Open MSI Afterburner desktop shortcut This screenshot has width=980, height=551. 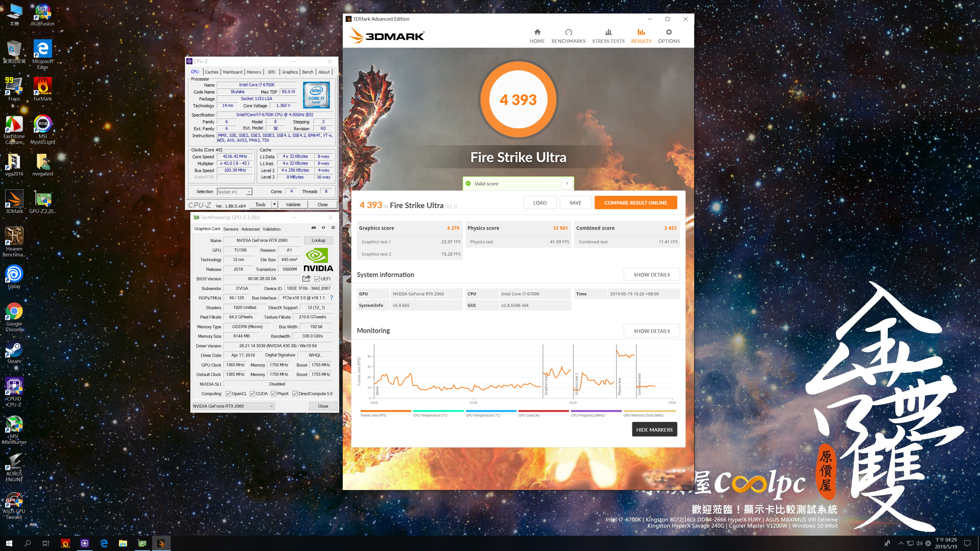point(14,430)
